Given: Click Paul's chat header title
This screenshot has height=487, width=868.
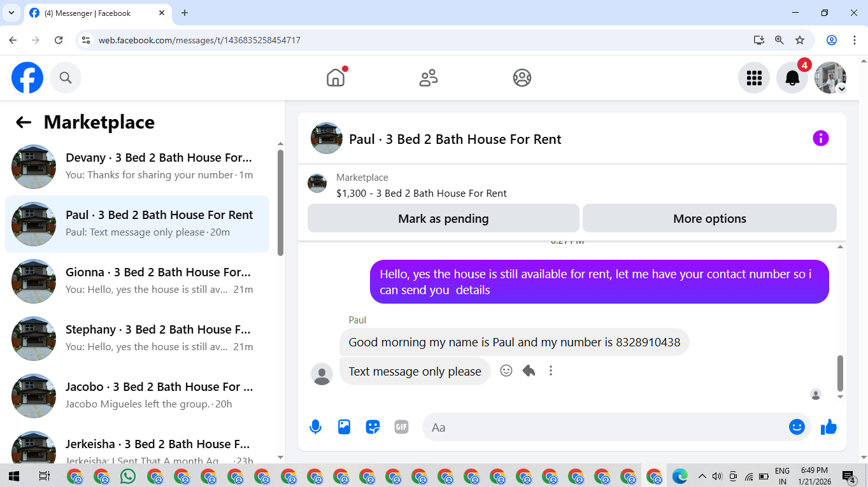Looking at the screenshot, I should (x=455, y=139).
